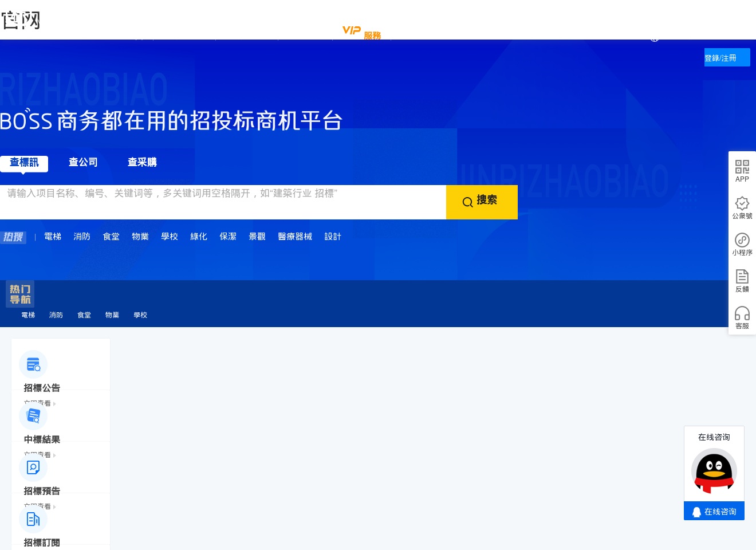Click the 中標結果 card icon
Screen dimensions: 756x550
coord(33,416)
